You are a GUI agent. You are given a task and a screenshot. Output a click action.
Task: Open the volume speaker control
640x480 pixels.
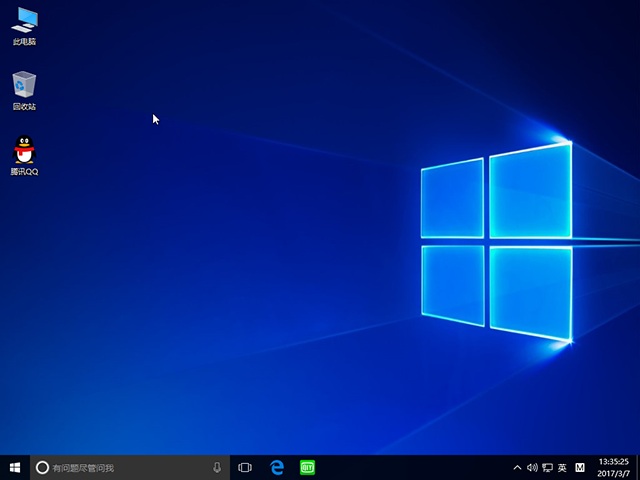click(x=532, y=467)
